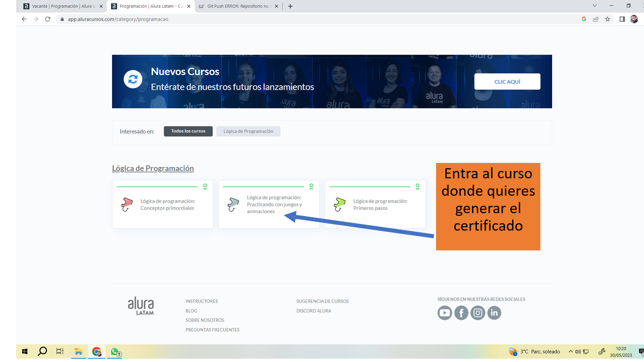
Task: Select Todos los cursos filter
Action: pyautogui.click(x=188, y=131)
